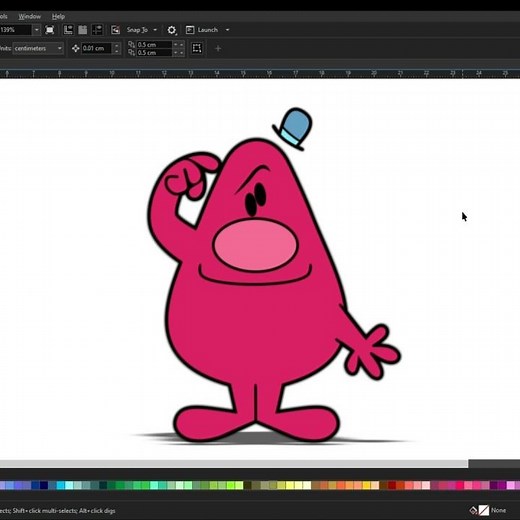Click the fill bucket icon in status bar
The height and width of the screenshot is (520, 520).
[473, 510]
